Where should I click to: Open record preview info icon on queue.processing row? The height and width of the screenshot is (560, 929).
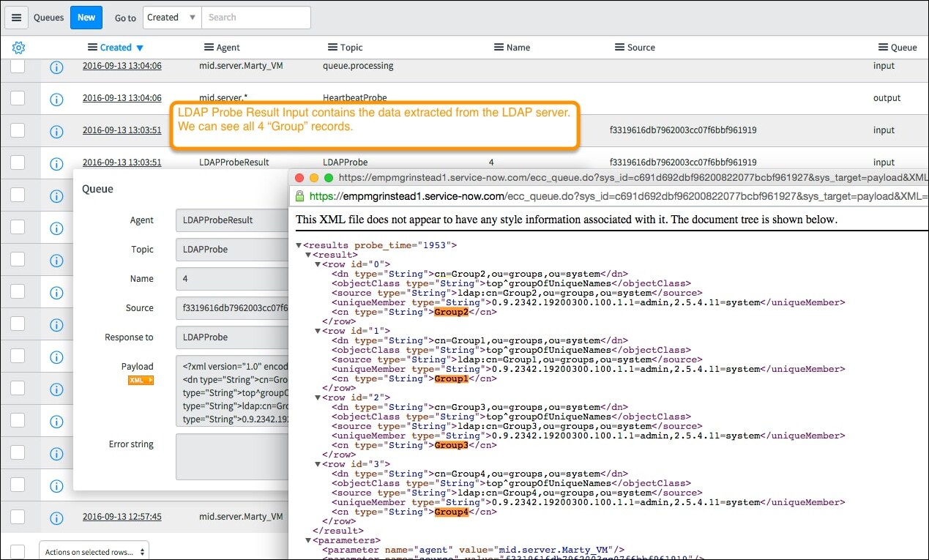pos(57,66)
